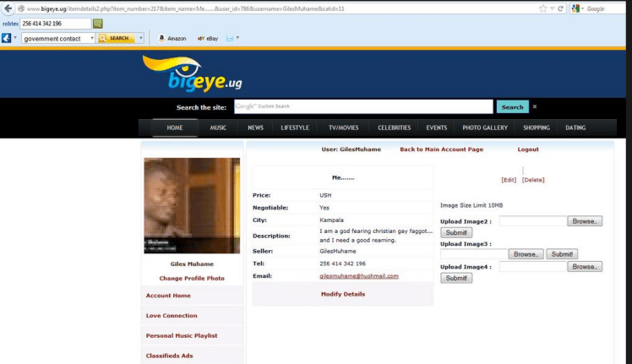Click Submit below Upload Image4
This screenshot has width=632, height=364.
click(x=456, y=278)
